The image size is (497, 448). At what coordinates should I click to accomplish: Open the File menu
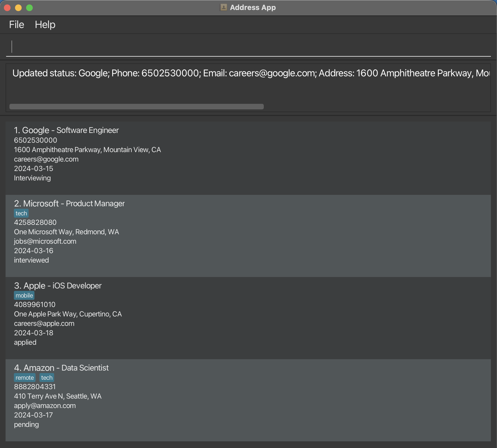tap(16, 25)
